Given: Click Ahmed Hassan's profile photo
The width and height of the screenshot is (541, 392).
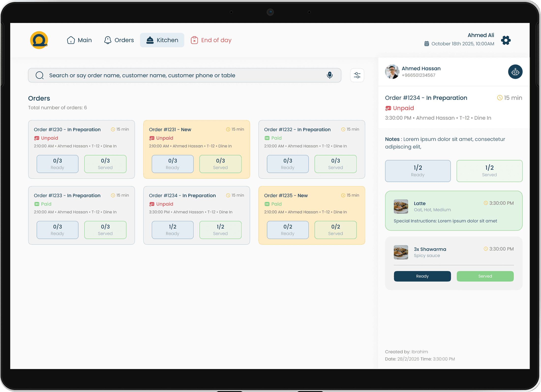Looking at the screenshot, I should tap(392, 72).
